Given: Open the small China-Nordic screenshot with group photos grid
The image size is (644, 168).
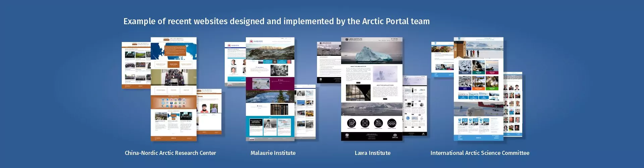Looking at the screenshot, I should (x=136, y=65).
